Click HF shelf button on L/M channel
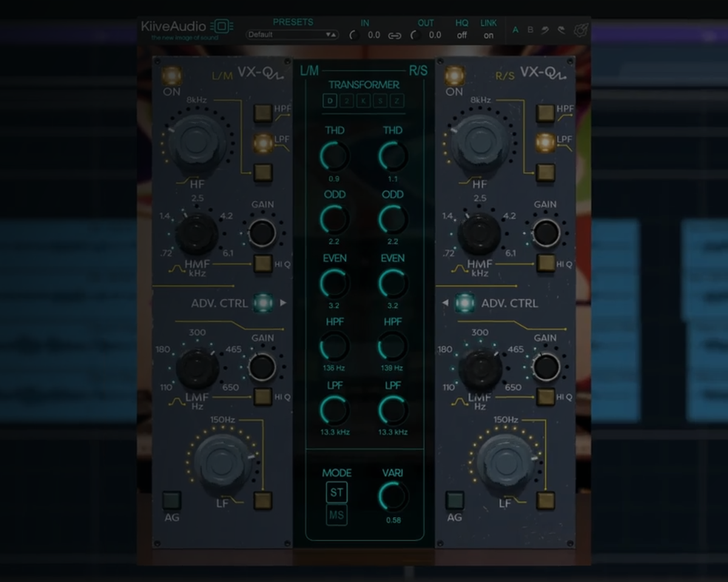This screenshot has width=728, height=582. (263, 173)
